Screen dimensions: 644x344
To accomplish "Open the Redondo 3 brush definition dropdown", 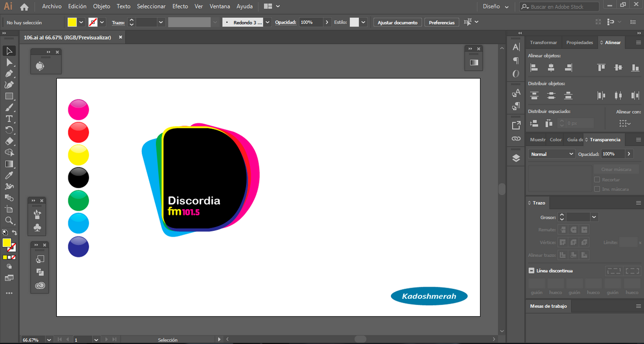I will pyautogui.click(x=268, y=22).
